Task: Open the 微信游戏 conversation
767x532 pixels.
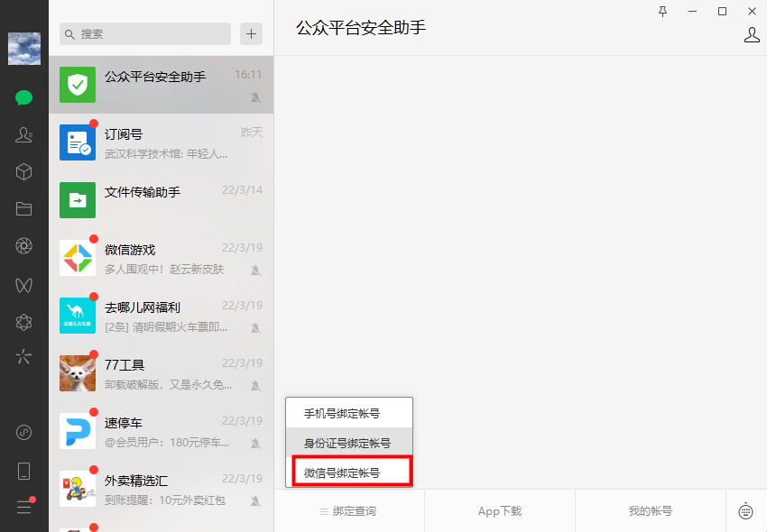Action: pyautogui.click(x=161, y=258)
